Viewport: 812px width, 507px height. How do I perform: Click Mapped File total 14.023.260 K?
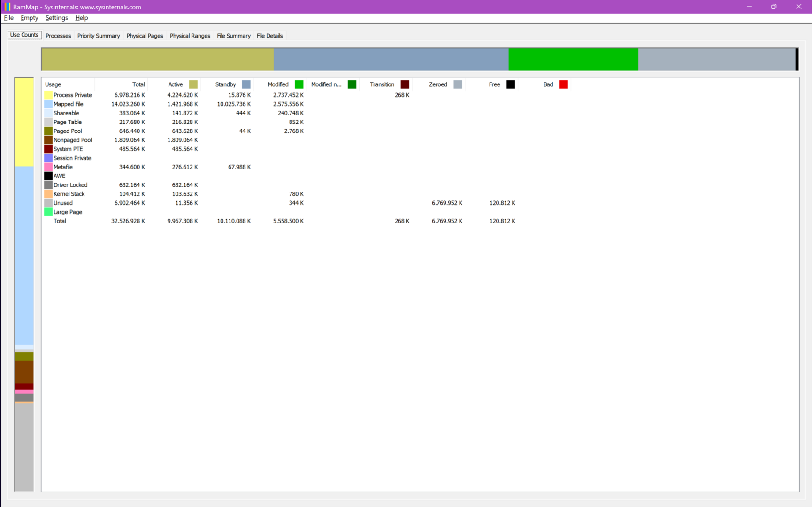click(128, 104)
